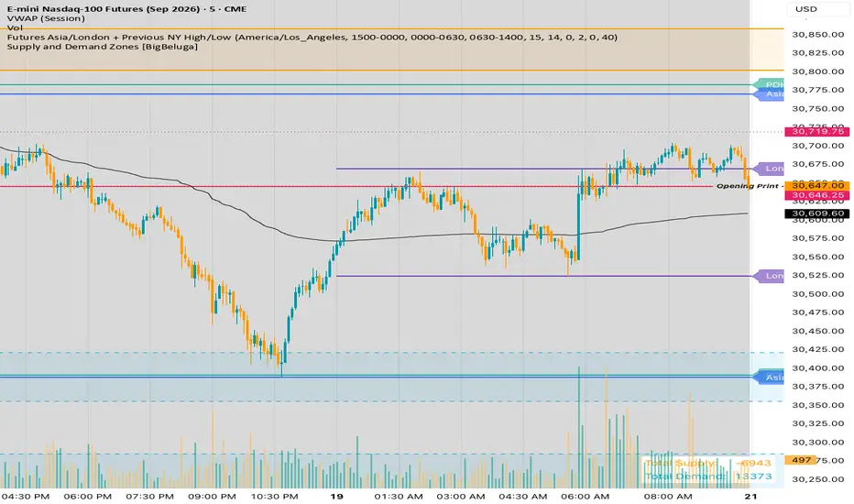Viewport: 854px width, 504px height.
Task: Click the 30,800.00 price axis label
Action: (x=817, y=71)
